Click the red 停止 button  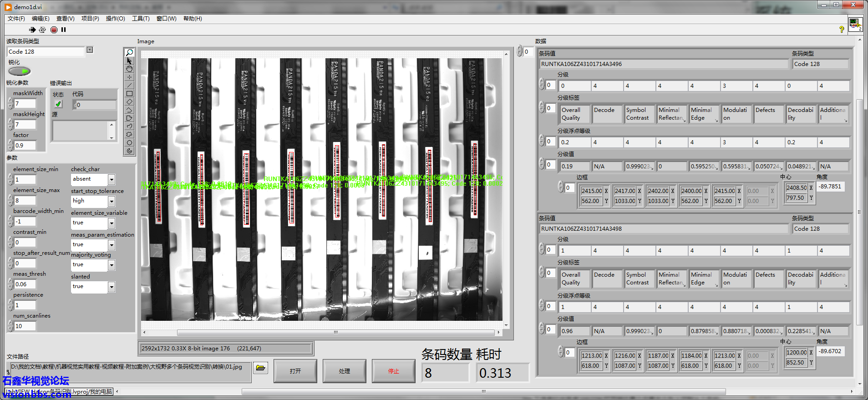394,371
